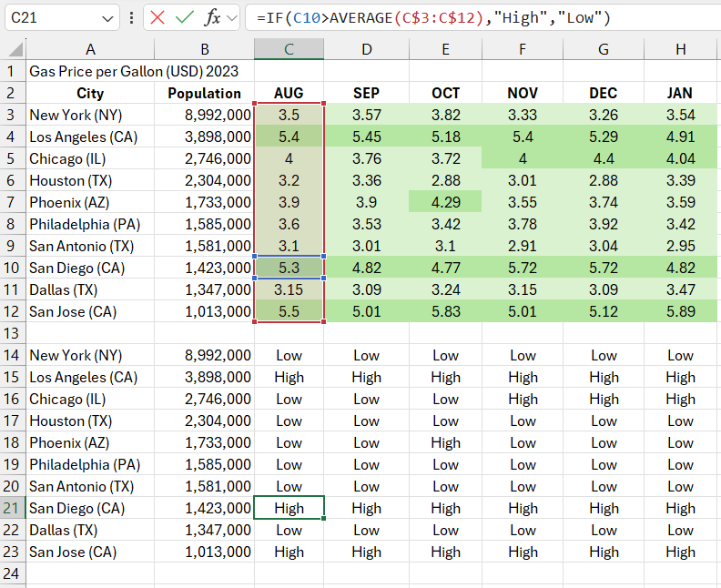Screen dimensions: 721x588
Task: Select 'San Diego (CA)' in row 10
Action: pyautogui.click(x=90, y=268)
